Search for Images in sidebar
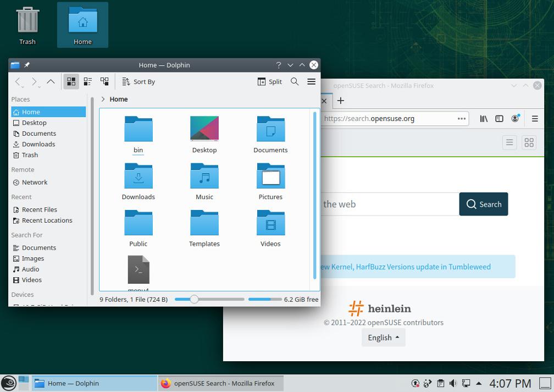This screenshot has width=554, height=392. coord(48,259)
